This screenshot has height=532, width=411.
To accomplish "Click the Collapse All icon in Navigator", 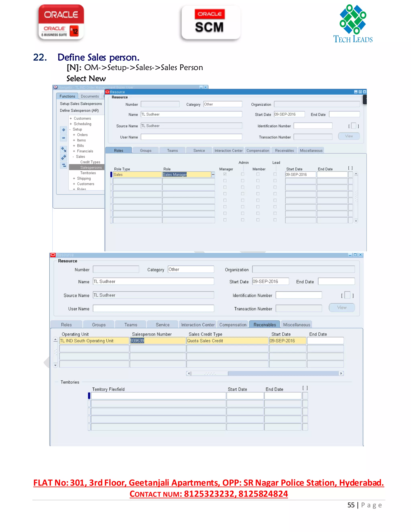I will [x=64, y=165].
